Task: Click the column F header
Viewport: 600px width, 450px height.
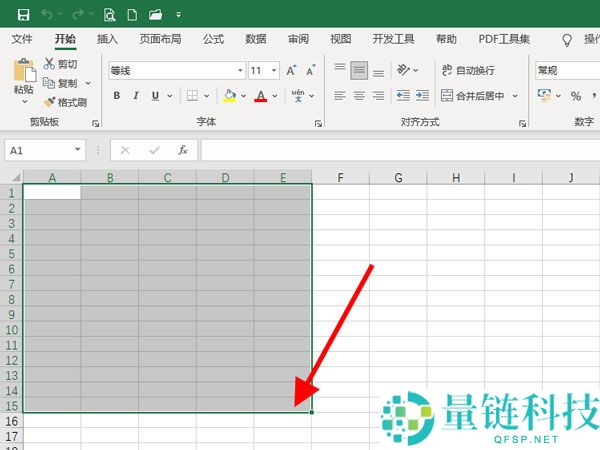Action: pyautogui.click(x=340, y=178)
